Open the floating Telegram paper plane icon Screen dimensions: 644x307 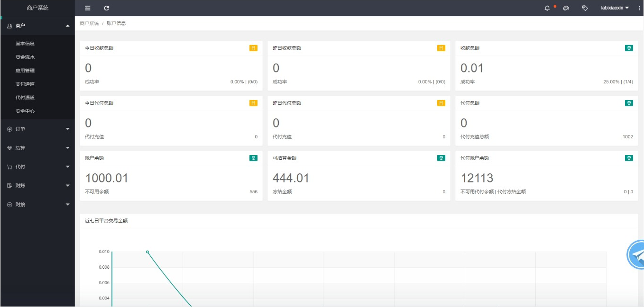pyautogui.click(x=637, y=255)
